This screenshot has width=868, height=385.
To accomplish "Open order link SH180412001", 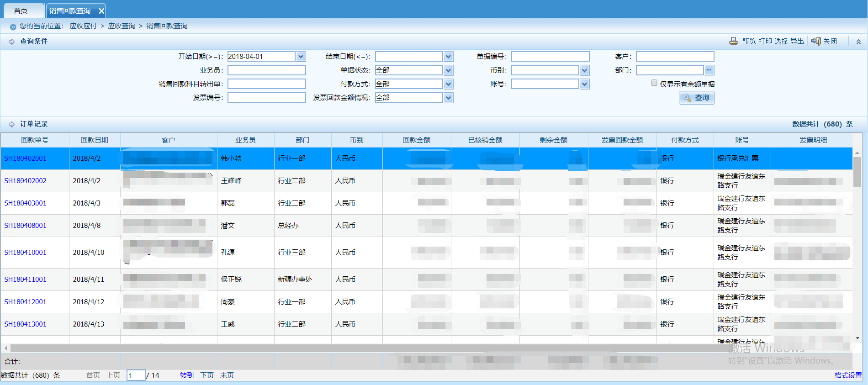I will 25,302.
